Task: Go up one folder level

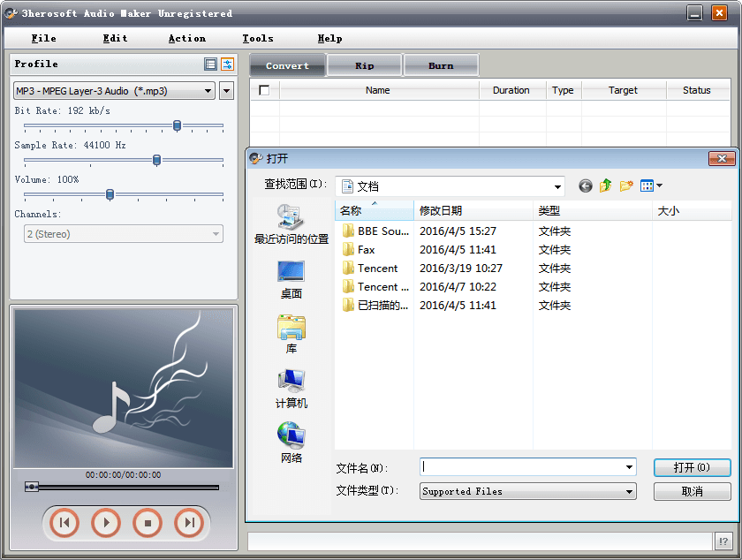Action: (606, 186)
